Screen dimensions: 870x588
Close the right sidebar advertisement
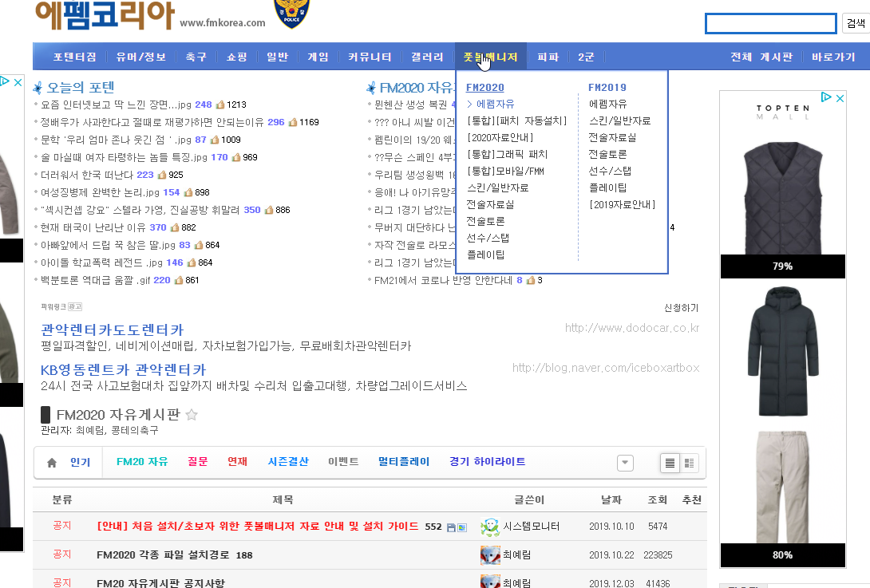point(840,98)
